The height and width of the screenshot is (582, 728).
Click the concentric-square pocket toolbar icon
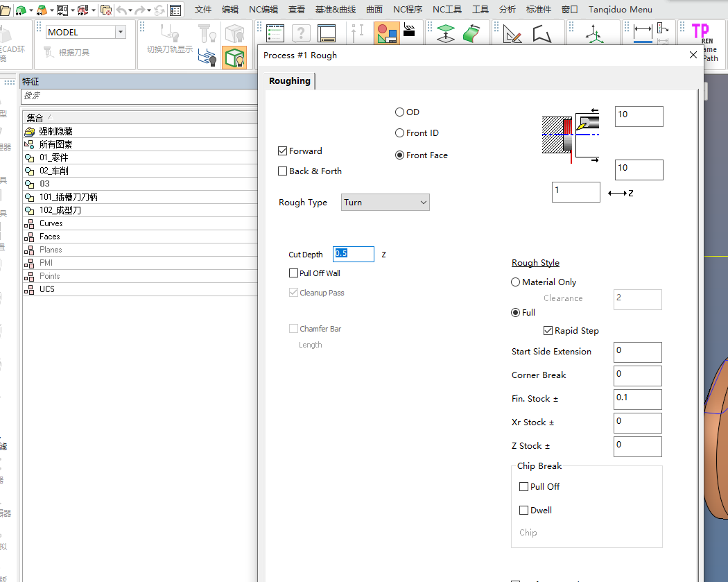coord(62,9)
